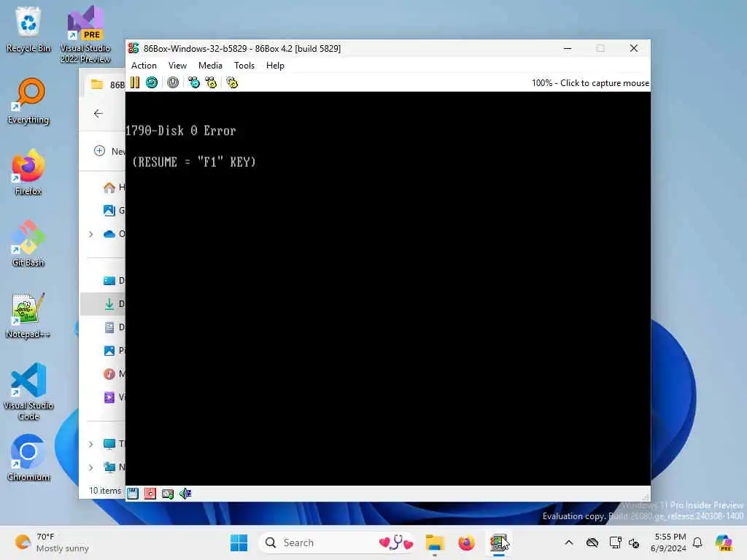The height and width of the screenshot is (560, 747).
Task: Click the Copilot Preview taskbar icon
Action: 724,542
